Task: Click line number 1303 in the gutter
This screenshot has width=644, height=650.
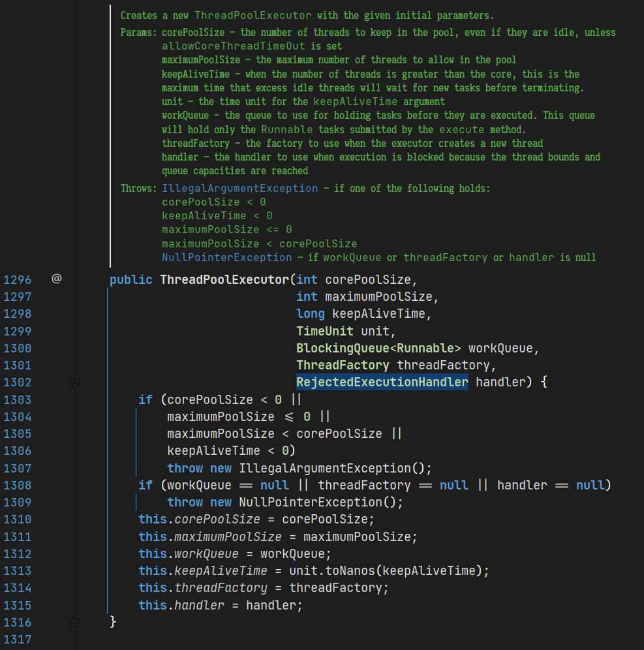Action: point(18,399)
